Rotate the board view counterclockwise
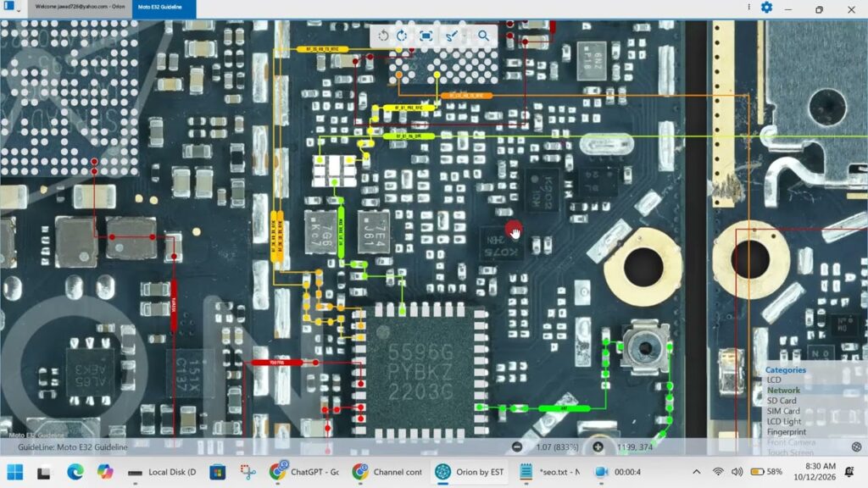 point(382,36)
